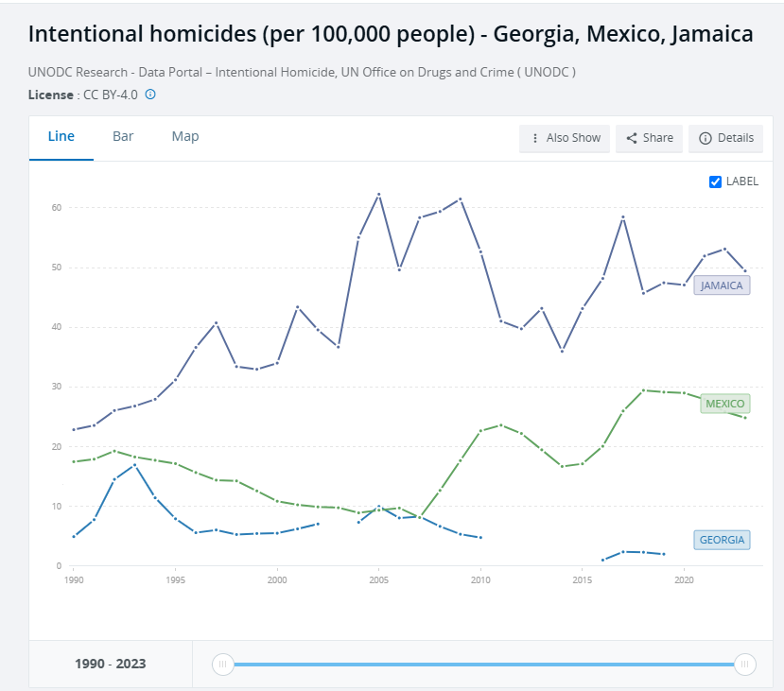
Task: Select the MEXICO series label
Action: [x=725, y=404]
